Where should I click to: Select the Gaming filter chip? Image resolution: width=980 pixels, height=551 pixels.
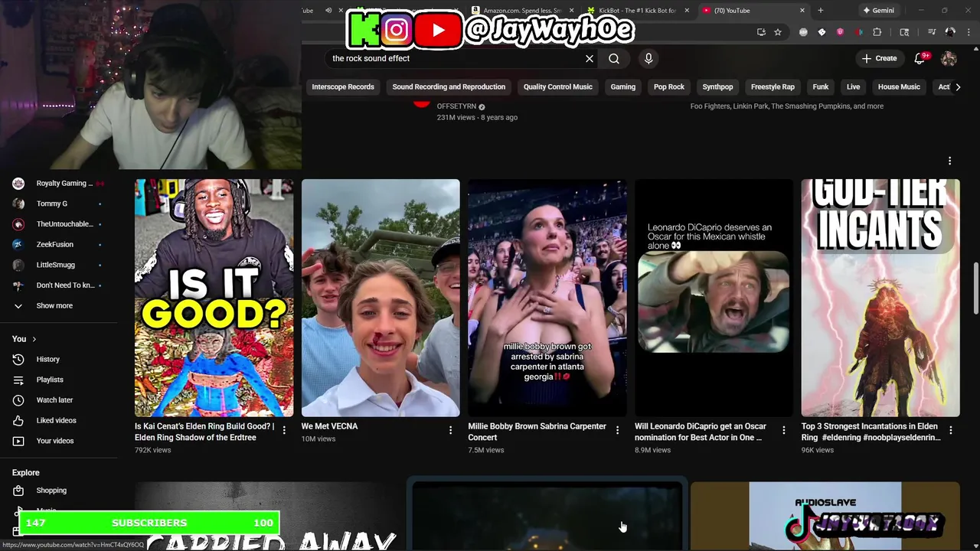coord(623,87)
